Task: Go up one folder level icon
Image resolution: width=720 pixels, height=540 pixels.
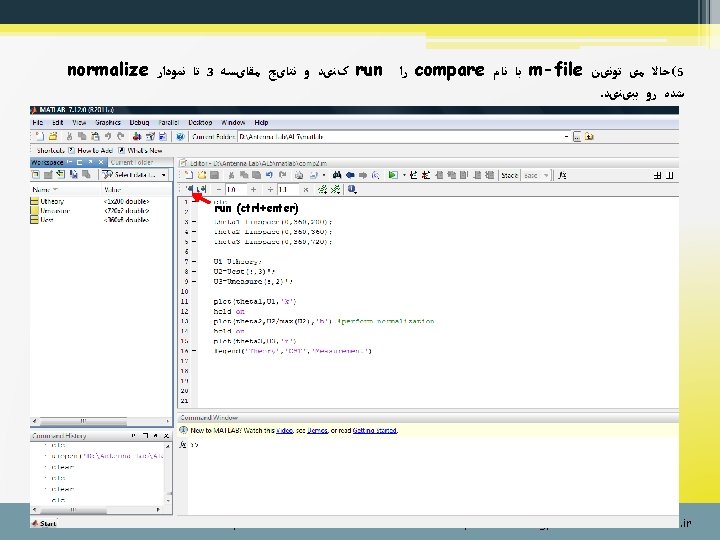Action: 589,137
